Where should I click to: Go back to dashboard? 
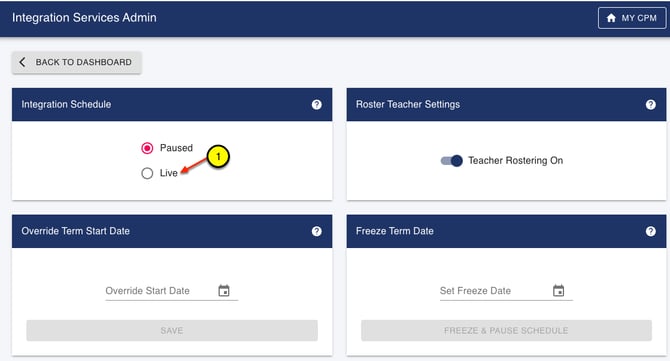[x=76, y=62]
